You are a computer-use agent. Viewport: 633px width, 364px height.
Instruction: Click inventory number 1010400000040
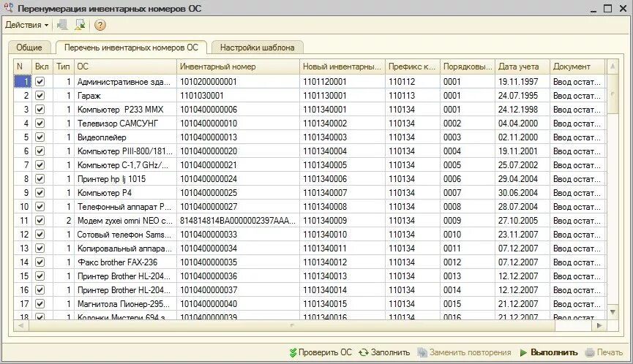[x=238, y=303]
